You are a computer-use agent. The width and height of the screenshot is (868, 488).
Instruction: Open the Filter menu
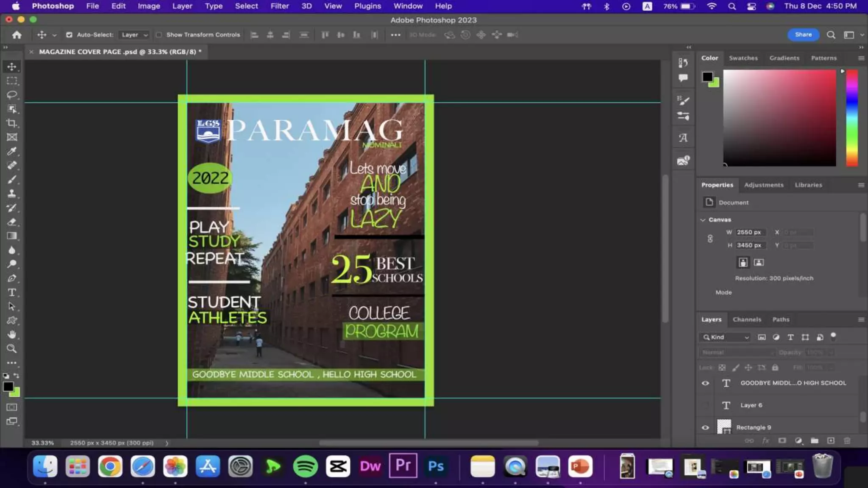279,6
